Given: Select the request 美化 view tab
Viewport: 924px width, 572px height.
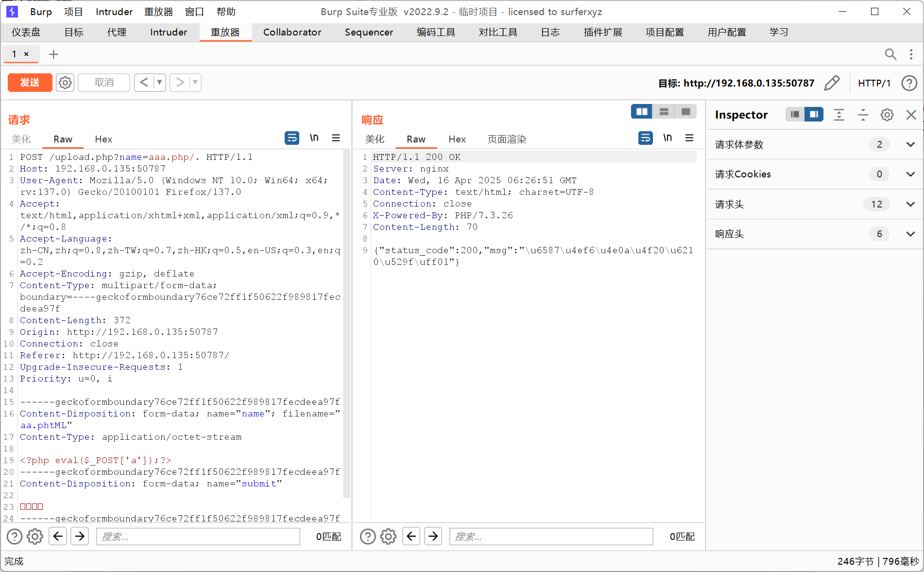Looking at the screenshot, I should click(x=21, y=139).
